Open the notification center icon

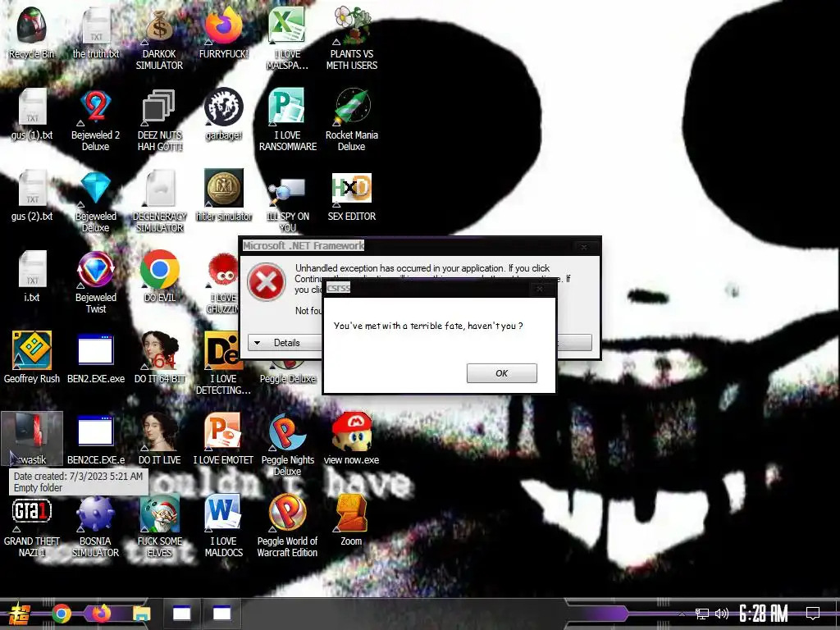tap(813, 614)
